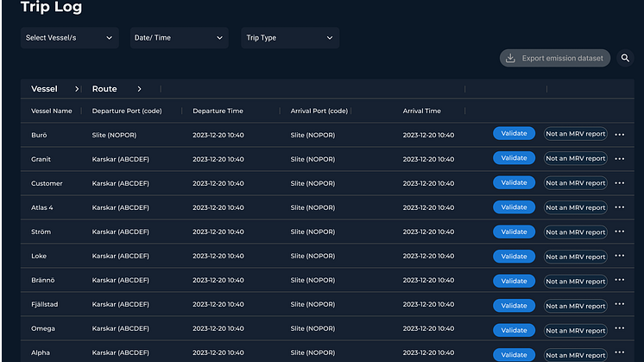This screenshot has height=362, width=644.
Task: Open the three-dot menu for Ström
Action: [x=619, y=232]
